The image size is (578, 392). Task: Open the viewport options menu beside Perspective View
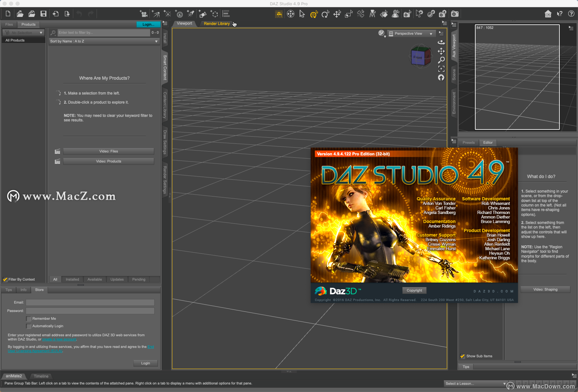pos(441,33)
